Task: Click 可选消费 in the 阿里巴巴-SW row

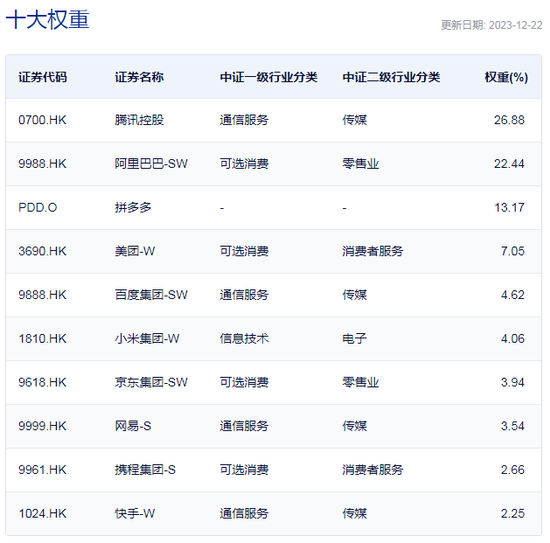Action: point(244,164)
